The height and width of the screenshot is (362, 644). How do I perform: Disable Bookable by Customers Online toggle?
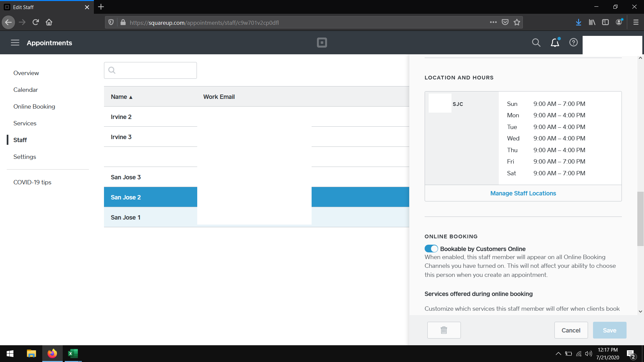tap(431, 249)
